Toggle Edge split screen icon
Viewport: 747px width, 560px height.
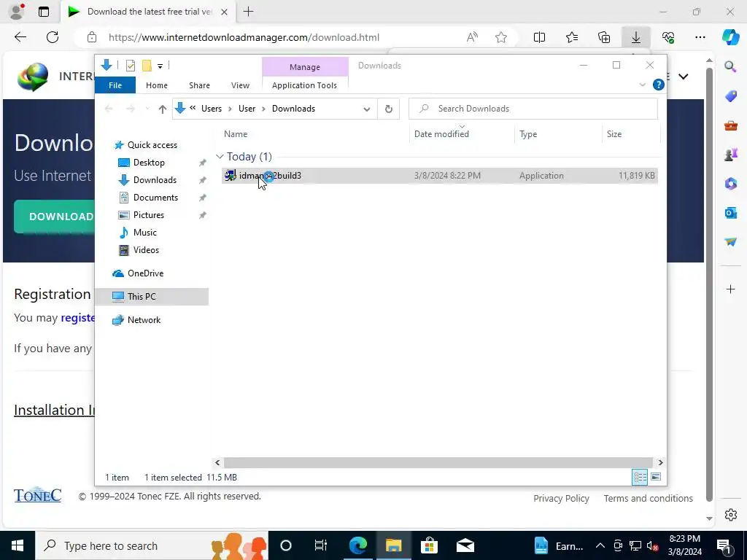(x=539, y=37)
